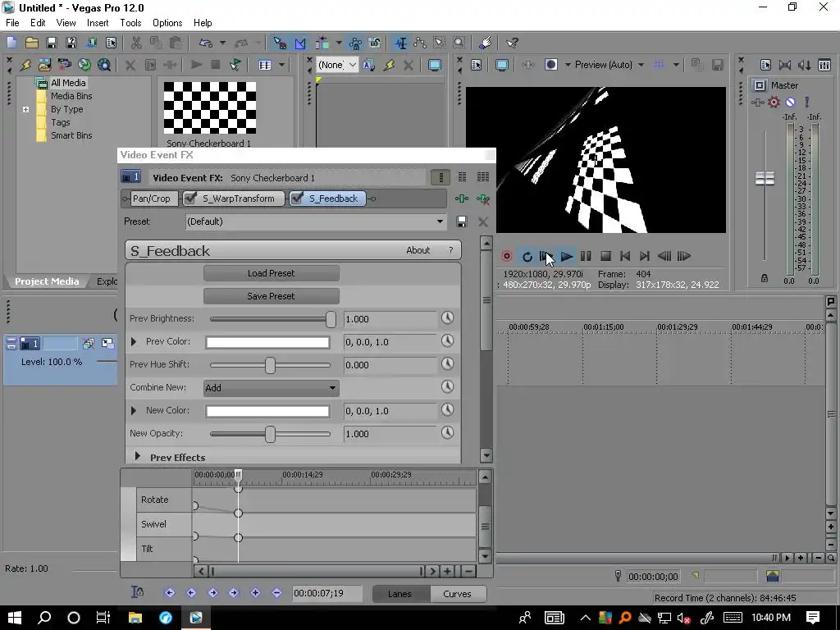Viewport: 840px width, 630px height.
Task: Switch to Lanes view in keyframe panel
Action: (399, 594)
